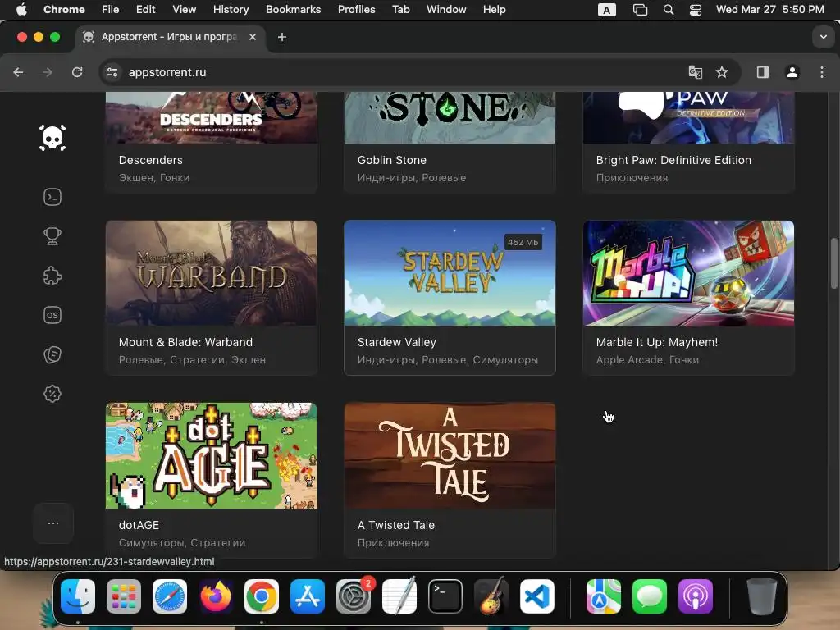Open the Profiles menu
This screenshot has width=840, height=630.
pos(356,10)
